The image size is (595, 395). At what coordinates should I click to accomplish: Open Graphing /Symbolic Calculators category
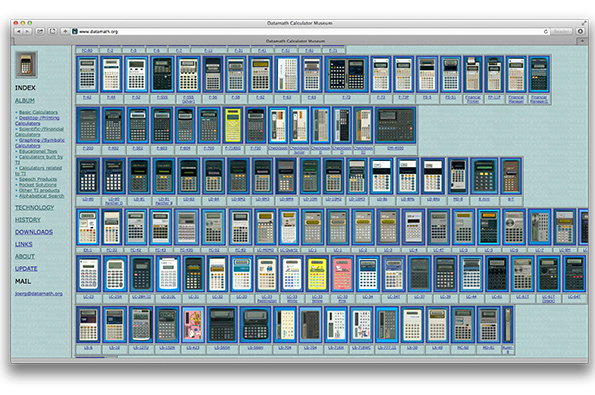(x=39, y=143)
